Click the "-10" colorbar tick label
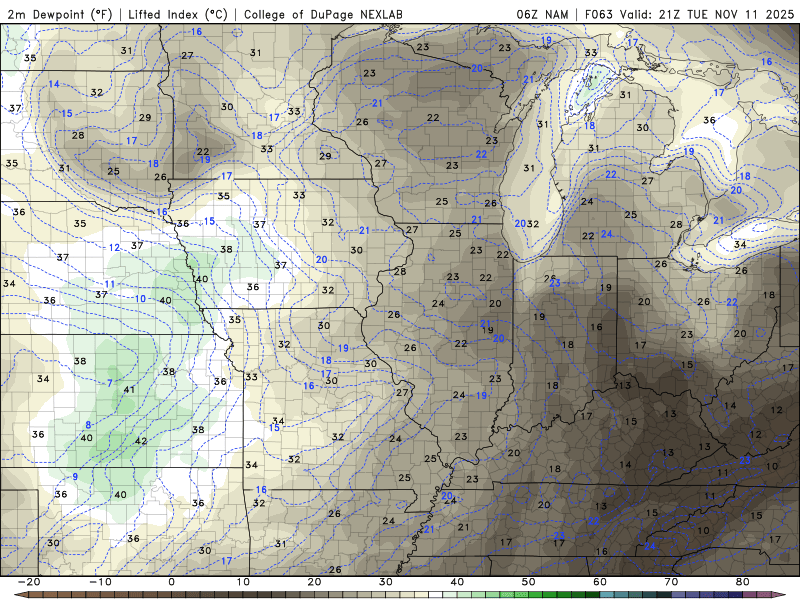Screen dimensions: 800x600 pyautogui.click(x=100, y=582)
